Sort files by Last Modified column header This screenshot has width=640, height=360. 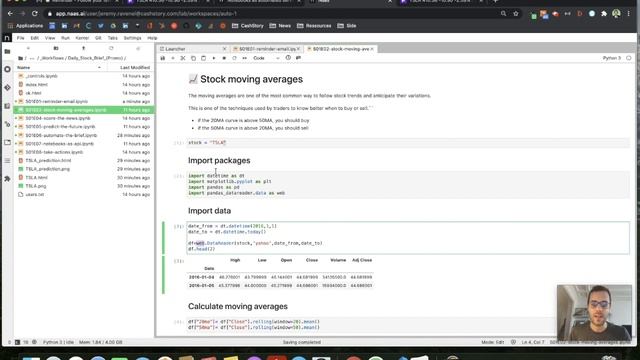pyautogui.click(x=131, y=67)
